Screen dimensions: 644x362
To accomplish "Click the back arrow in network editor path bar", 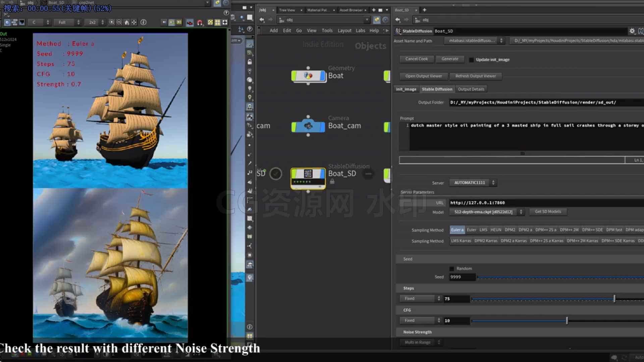I will coord(262,20).
